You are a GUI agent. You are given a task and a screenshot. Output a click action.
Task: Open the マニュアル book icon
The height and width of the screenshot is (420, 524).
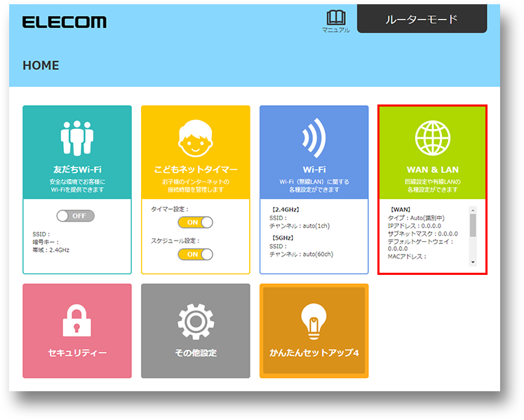click(336, 18)
